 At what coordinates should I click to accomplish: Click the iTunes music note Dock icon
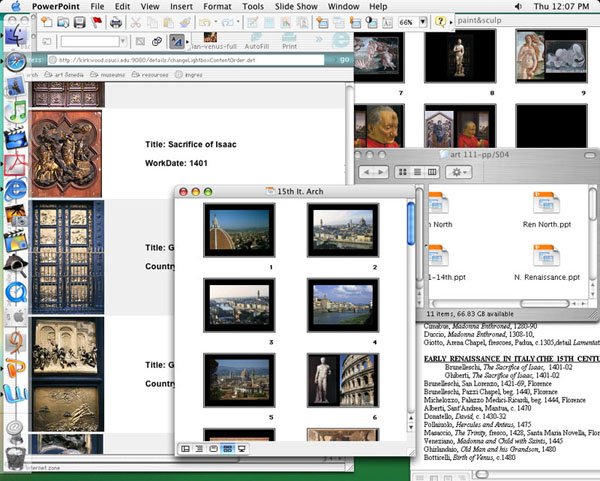click(16, 112)
